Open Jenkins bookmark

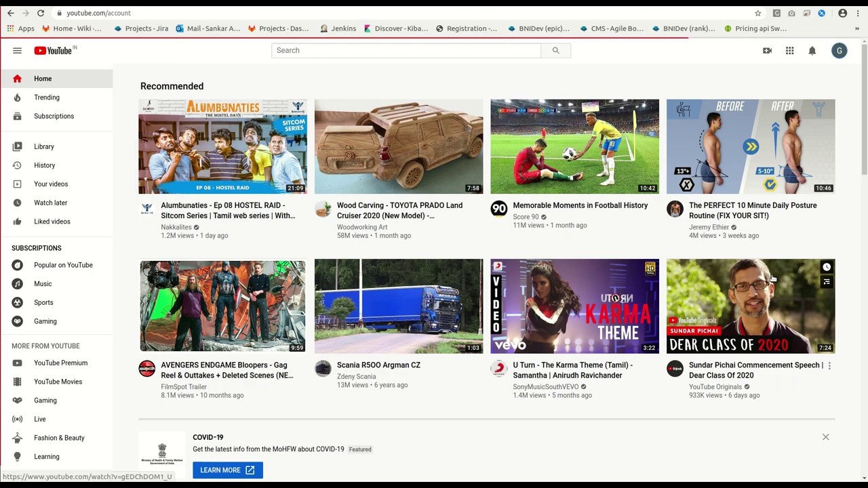click(x=338, y=28)
